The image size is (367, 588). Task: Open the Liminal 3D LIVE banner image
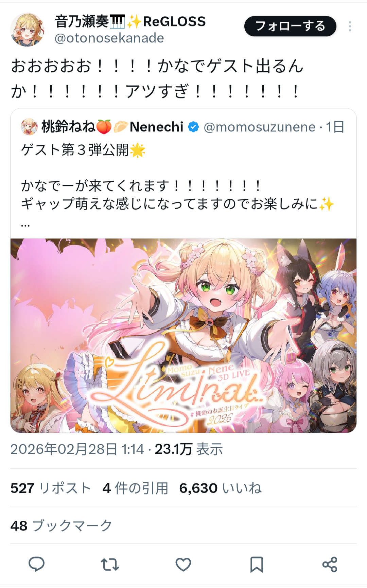coord(183,336)
